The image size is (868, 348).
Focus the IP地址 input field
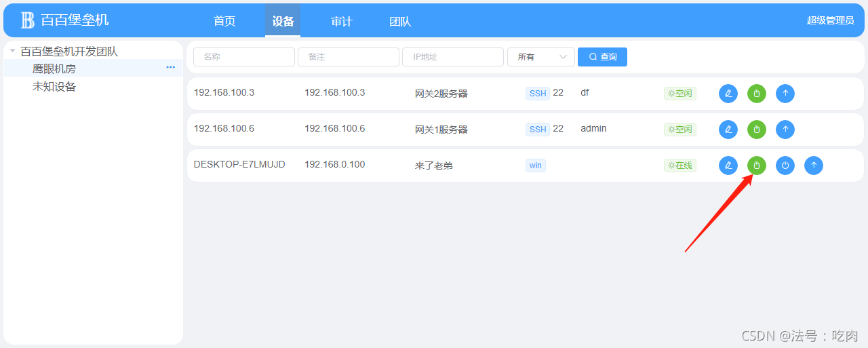coord(453,57)
